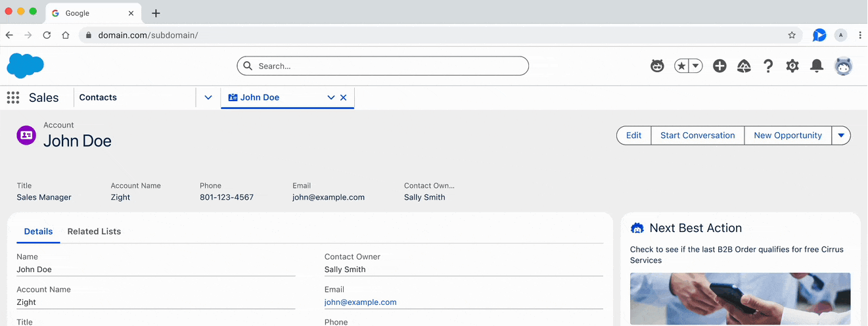View notifications via the bell icon

point(817,66)
